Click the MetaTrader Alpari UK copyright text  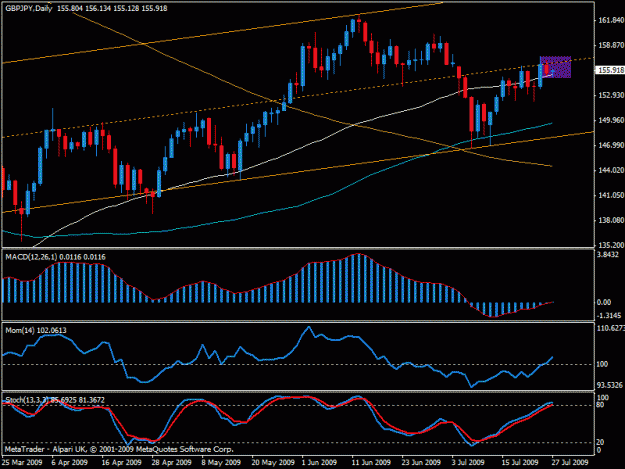coord(119,449)
